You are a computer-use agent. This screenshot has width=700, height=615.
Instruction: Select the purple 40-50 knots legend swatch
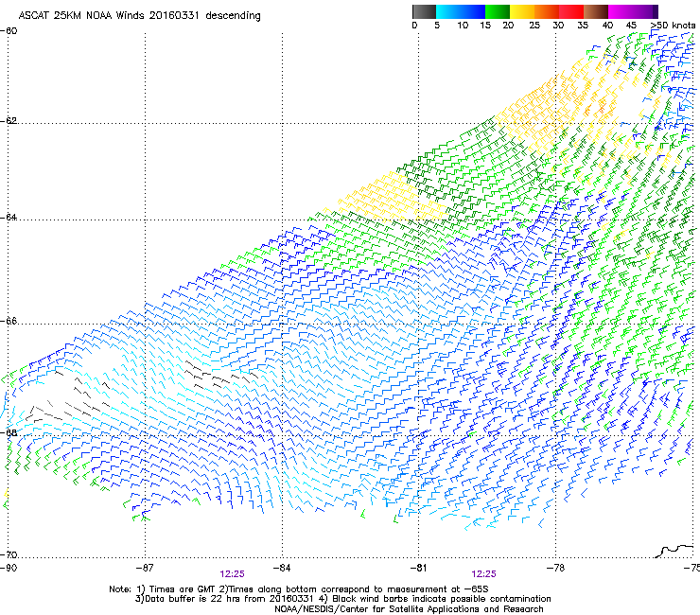click(x=633, y=11)
